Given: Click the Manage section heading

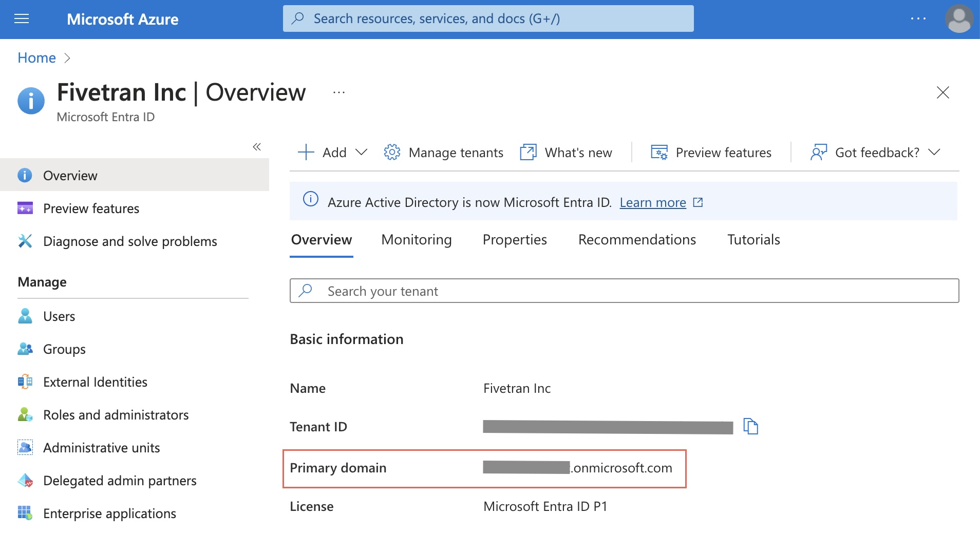Looking at the screenshot, I should click(42, 282).
